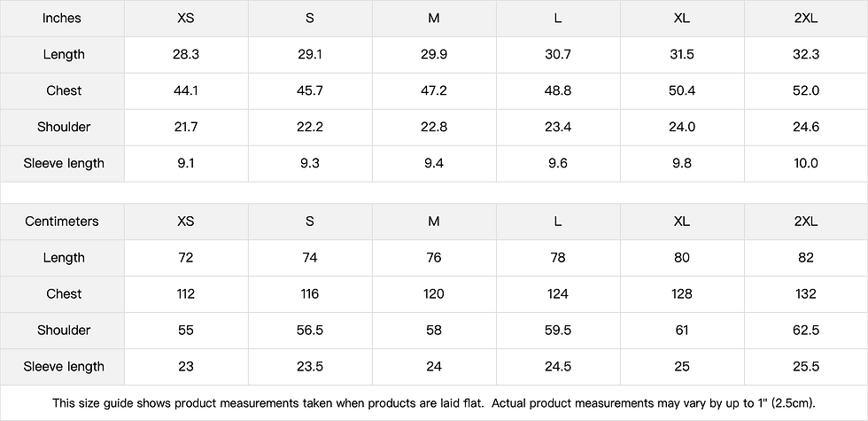This screenshot has width=868, height=421.
Task: Click the Centimeters table header cell
Action: coord(63,221)
